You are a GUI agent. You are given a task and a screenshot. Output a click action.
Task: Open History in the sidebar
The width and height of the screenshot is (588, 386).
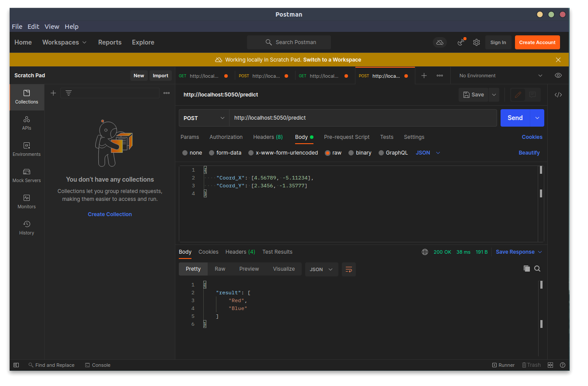[27, 227]
